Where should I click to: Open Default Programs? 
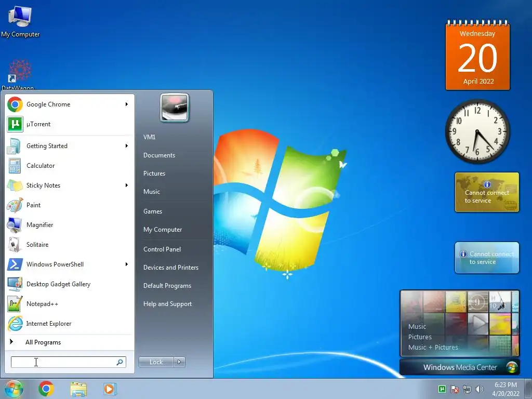coord(167,286)
